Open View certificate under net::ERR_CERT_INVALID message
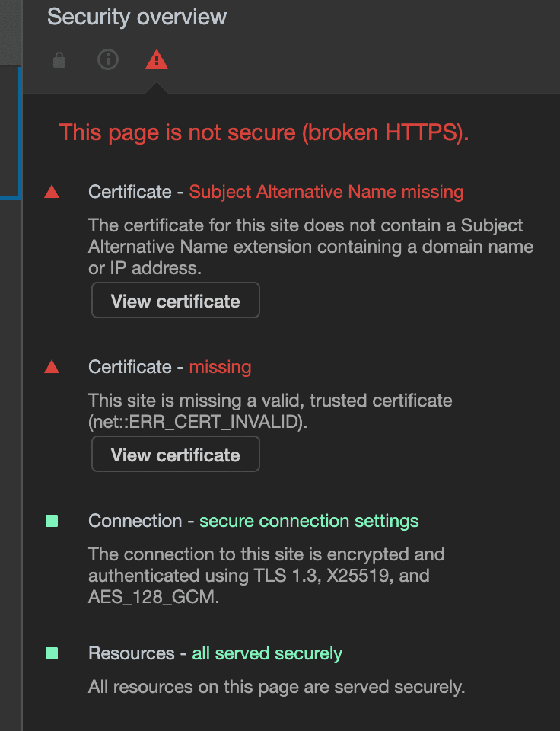The image size is (560, 731). point(176,454)
